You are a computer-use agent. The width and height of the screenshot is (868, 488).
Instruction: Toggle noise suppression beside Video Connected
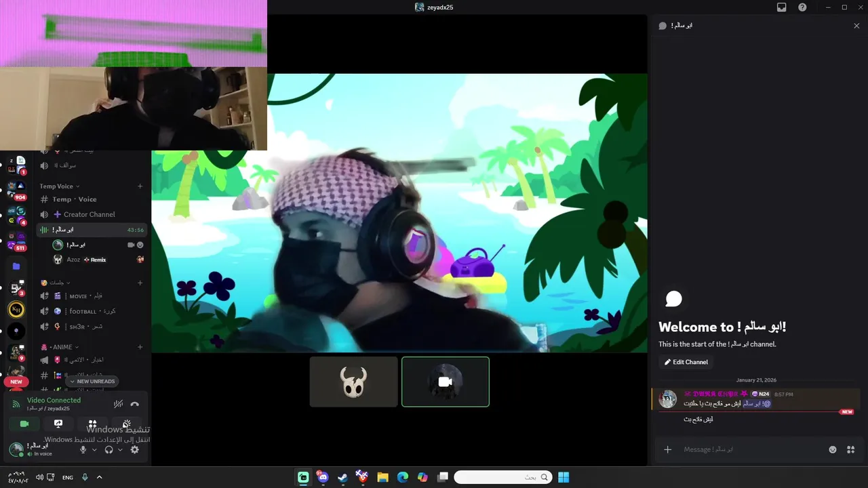(x=119, y=404)
